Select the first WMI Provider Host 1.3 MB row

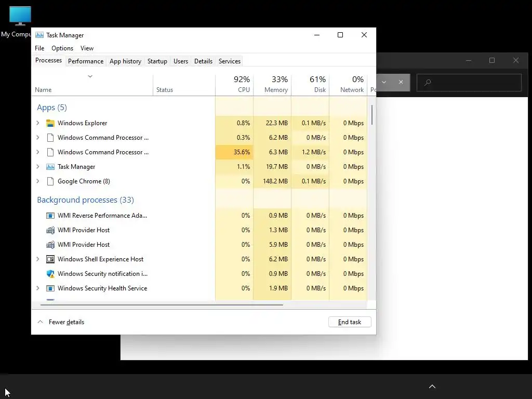199,230
